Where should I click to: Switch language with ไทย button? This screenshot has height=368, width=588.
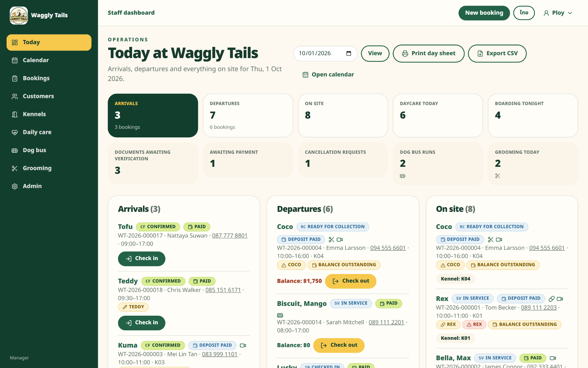tap(524, 13)
